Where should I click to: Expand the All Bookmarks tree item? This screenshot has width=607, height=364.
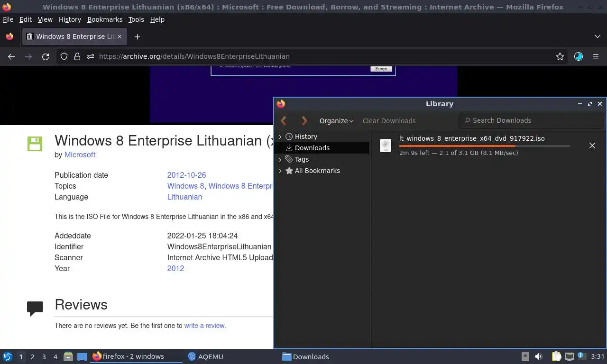280,171
